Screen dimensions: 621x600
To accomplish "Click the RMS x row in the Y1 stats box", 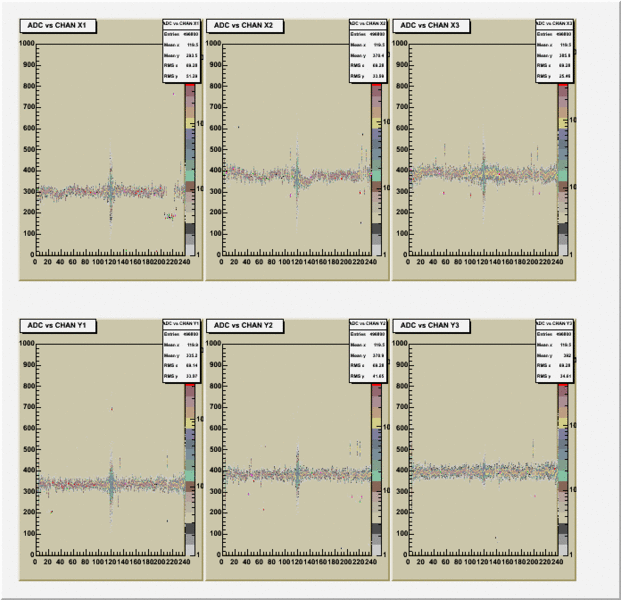I will tap(181, 366).
